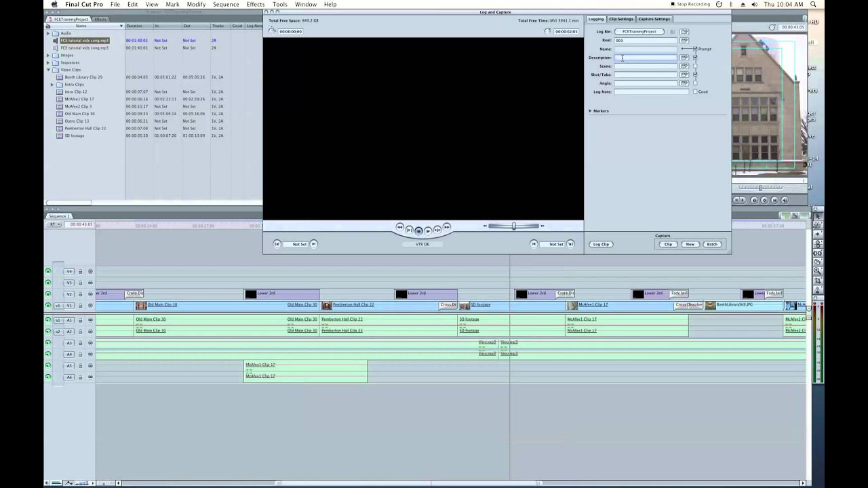The height and width of the screenshot is (488, 868).
Task: Lock the V2 track
Action: pyautogui.click(x=80, y=294)
